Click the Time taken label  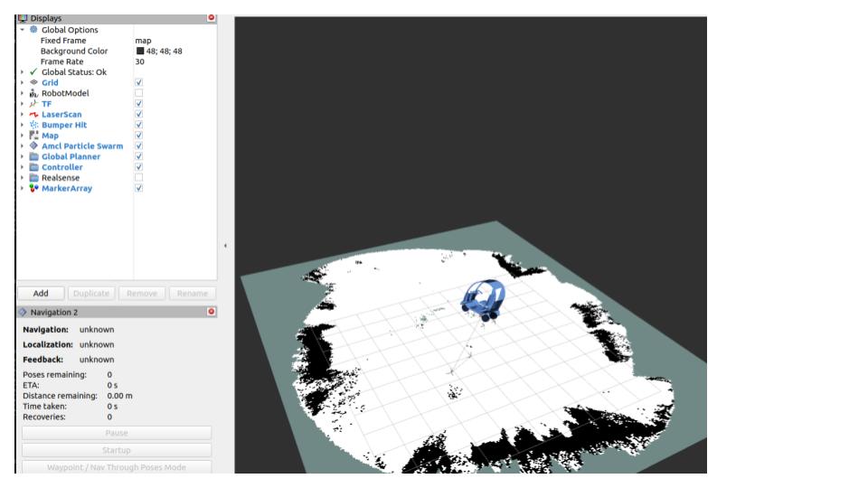point(44,406)
